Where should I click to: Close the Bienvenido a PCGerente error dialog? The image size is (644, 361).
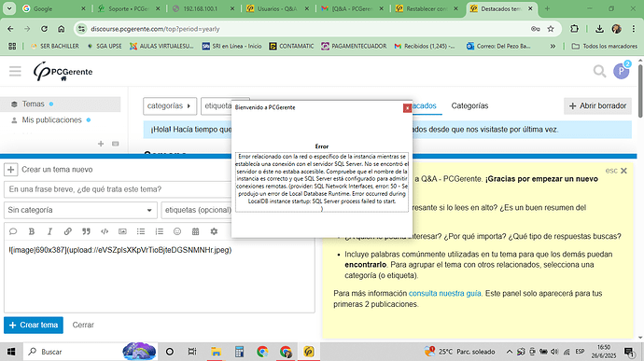point(407,107)
